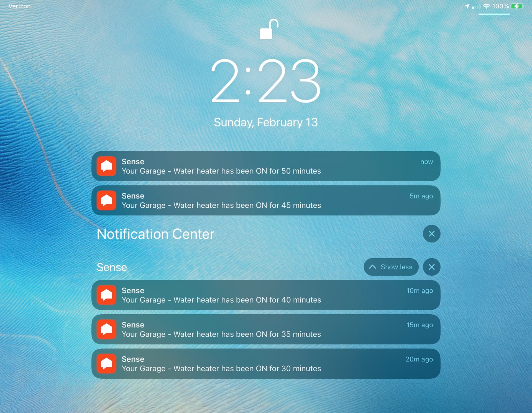Clear the Sense notification group
Viewport: 532px width, 413px height.
point(431,267)
